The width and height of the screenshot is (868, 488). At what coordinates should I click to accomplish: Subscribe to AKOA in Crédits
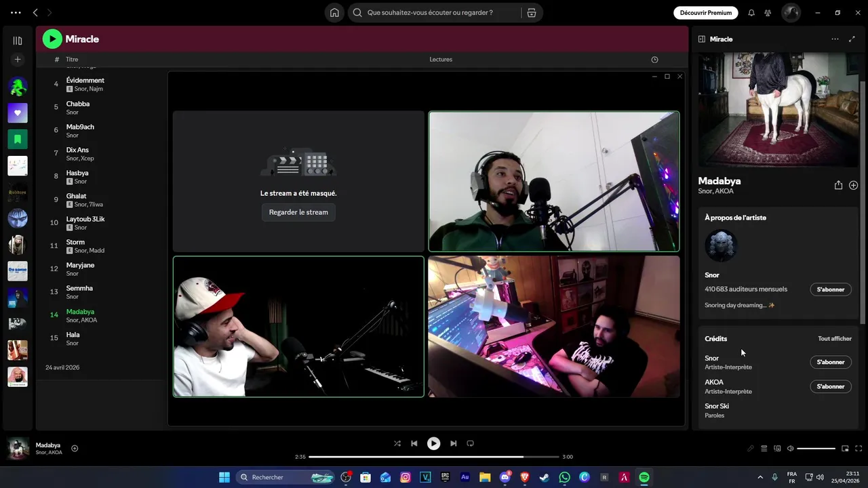coord(831,386)
